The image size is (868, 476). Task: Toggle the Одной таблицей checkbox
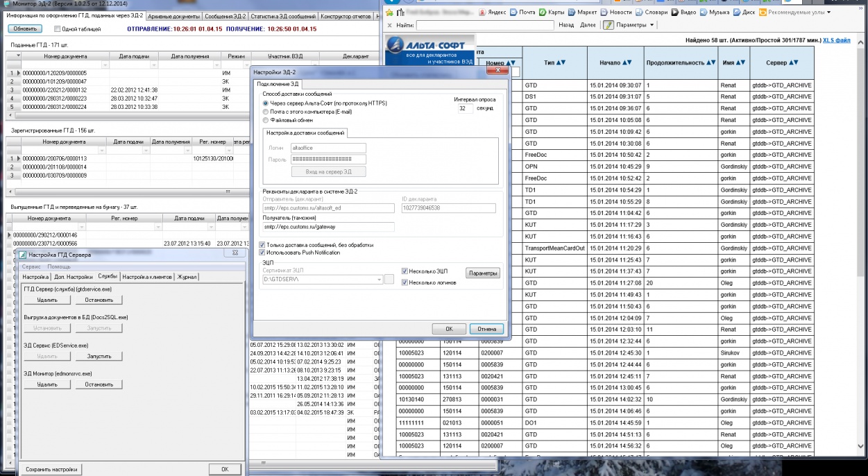[x=58, y=29]
